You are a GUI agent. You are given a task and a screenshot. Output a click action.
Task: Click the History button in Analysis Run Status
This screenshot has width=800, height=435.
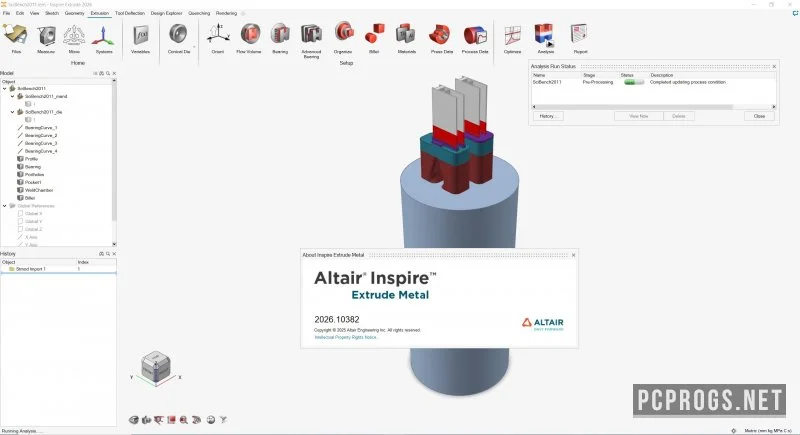tap(548, 116)
